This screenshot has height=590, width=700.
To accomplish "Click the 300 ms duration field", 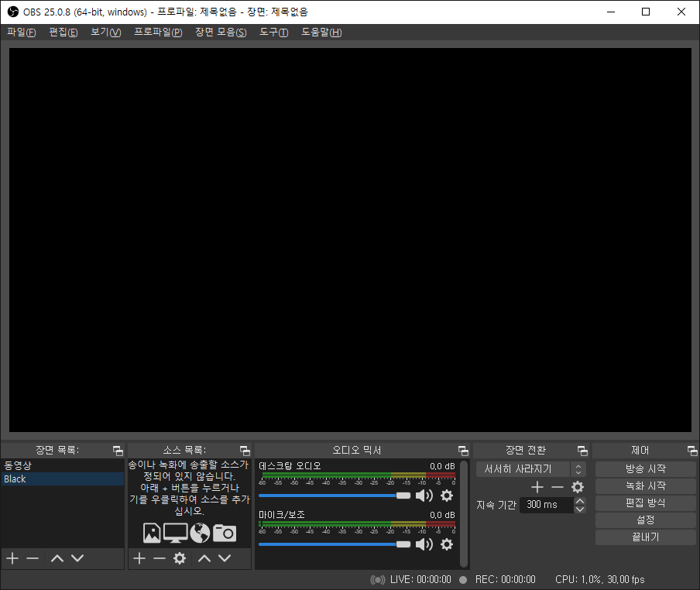I will 547,505.
